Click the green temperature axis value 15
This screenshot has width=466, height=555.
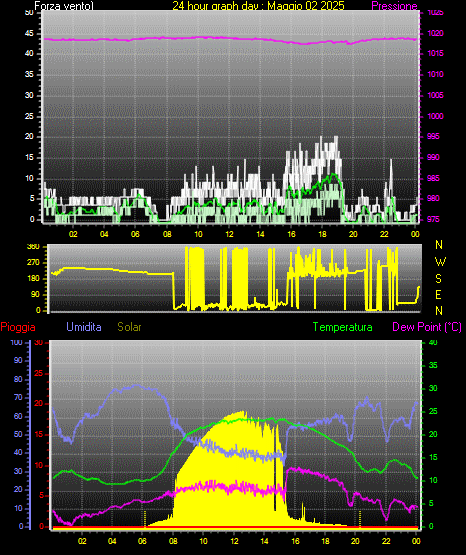point(433,457)
